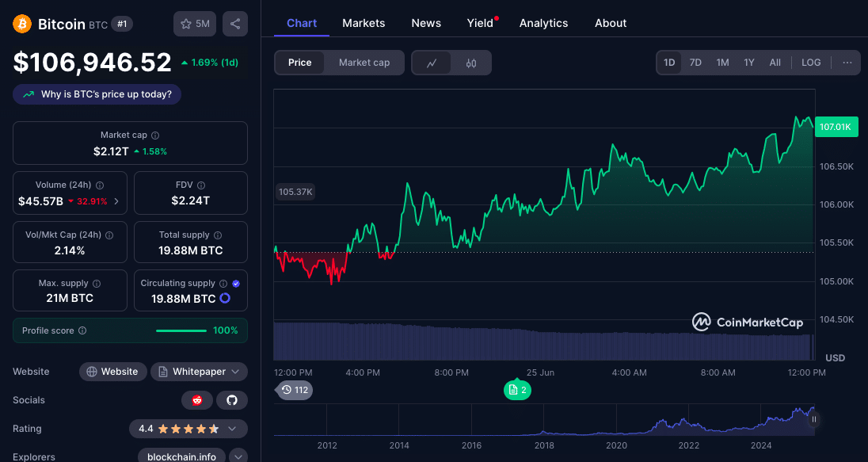868x462 pixels.
Task: Select the 7D time range
Action: click(x=695, y=63)
